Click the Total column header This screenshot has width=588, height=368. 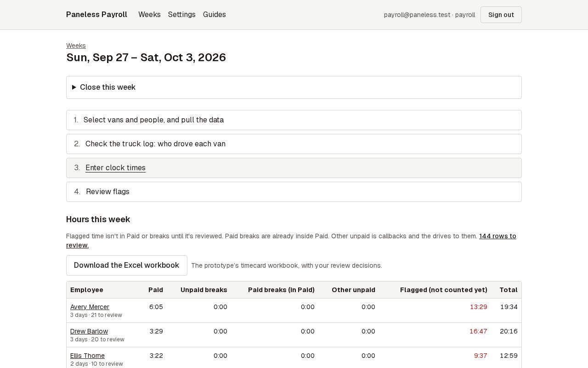(509, 290)
